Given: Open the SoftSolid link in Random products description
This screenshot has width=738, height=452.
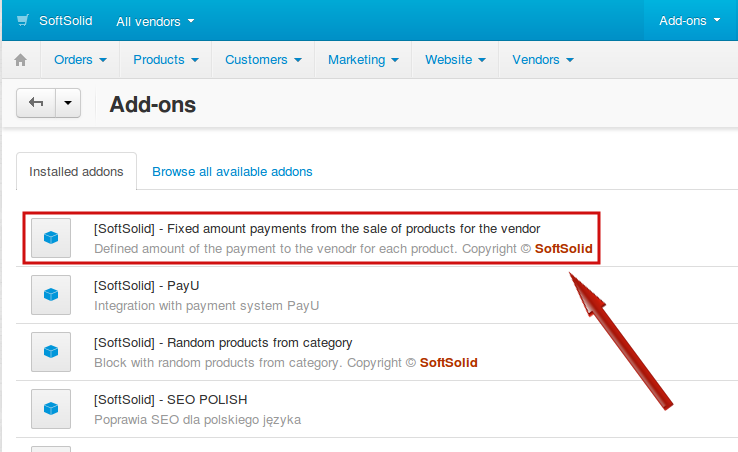Looking at the screenshot, I should point(449,363).
